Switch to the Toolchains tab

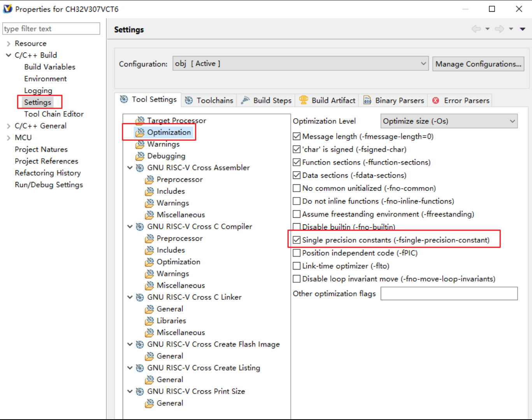(209, 100)
